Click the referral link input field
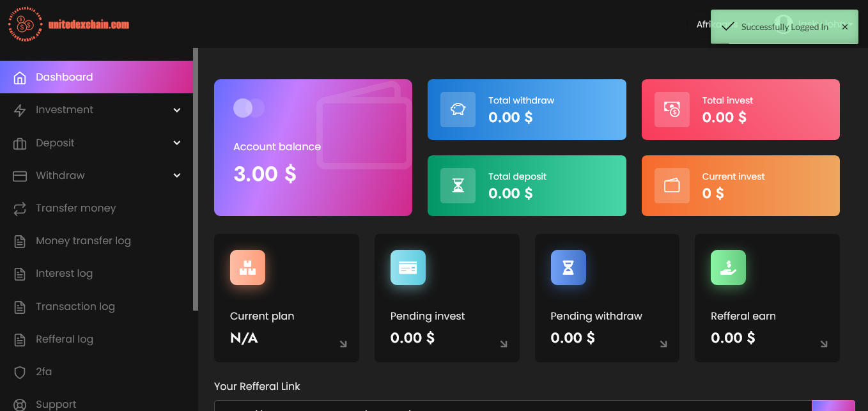The height and width of the screenshot is (411, 868). [x=513, y=406]
